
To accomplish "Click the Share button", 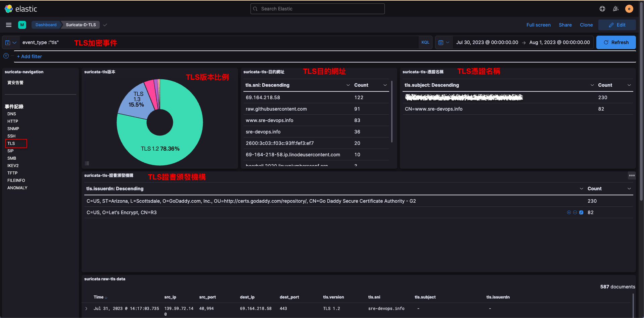I will (x=565, y=25).
